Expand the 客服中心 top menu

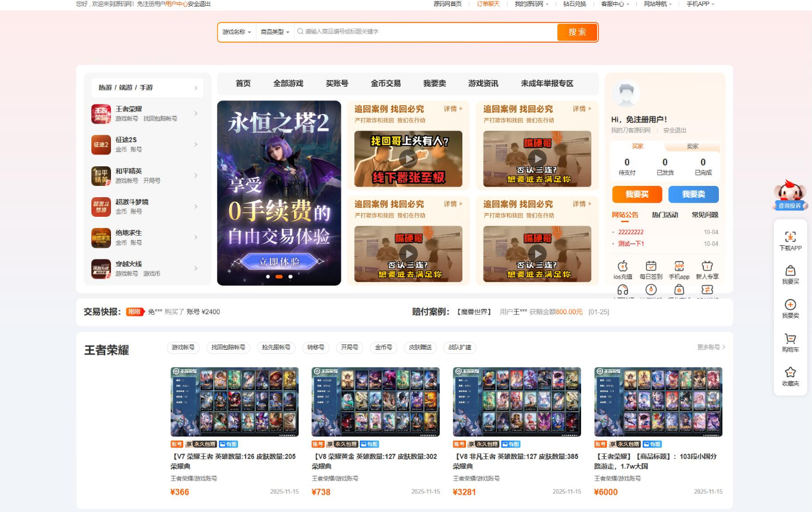pos(615,4)
